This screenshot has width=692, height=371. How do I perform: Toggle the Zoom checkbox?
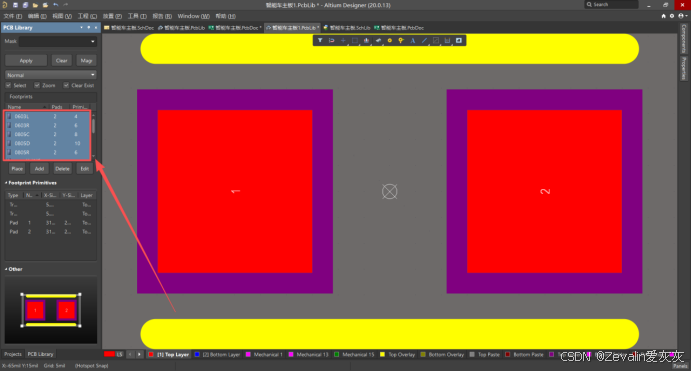37,85
